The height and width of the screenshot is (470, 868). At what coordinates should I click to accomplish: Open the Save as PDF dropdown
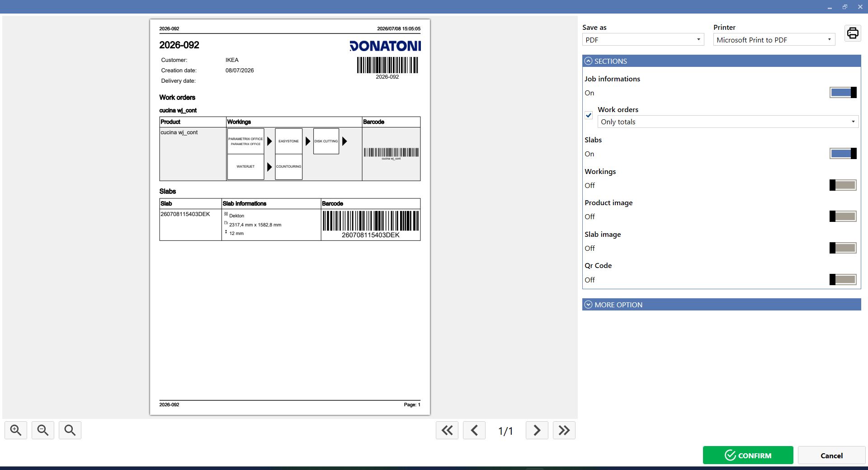point(643,40)
